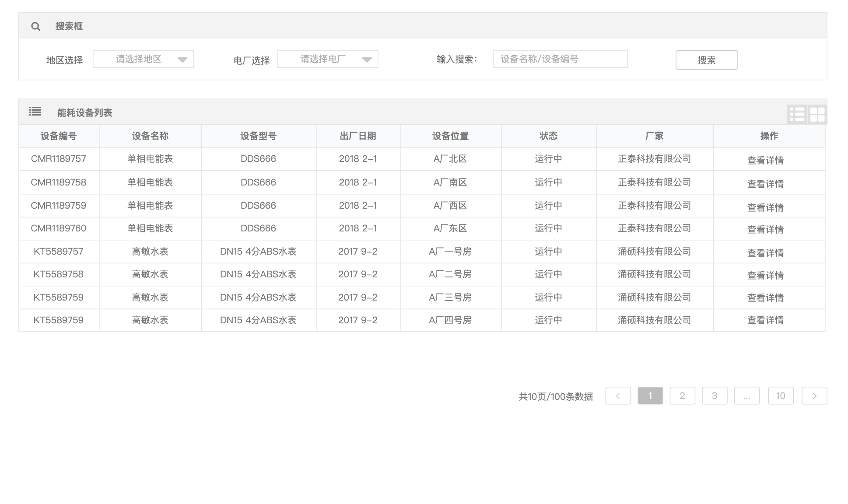Go to next page arrow

(x=814, y=395)
